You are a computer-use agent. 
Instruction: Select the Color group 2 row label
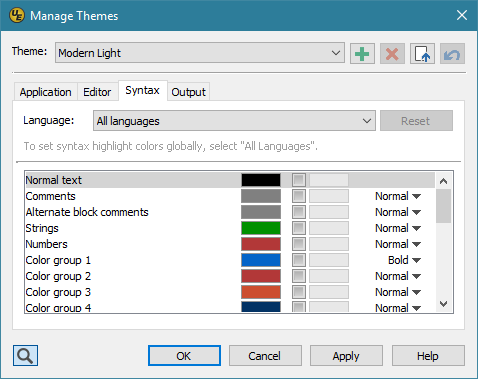point(58,276)
